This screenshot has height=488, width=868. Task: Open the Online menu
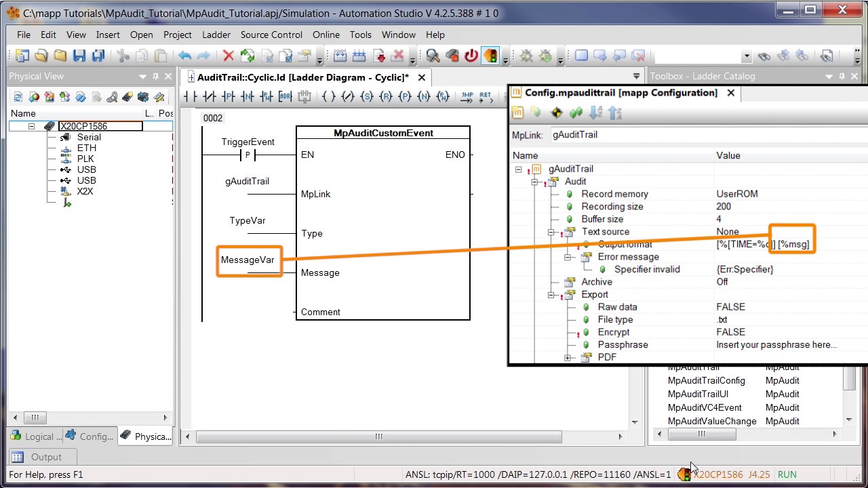point(326,35)
